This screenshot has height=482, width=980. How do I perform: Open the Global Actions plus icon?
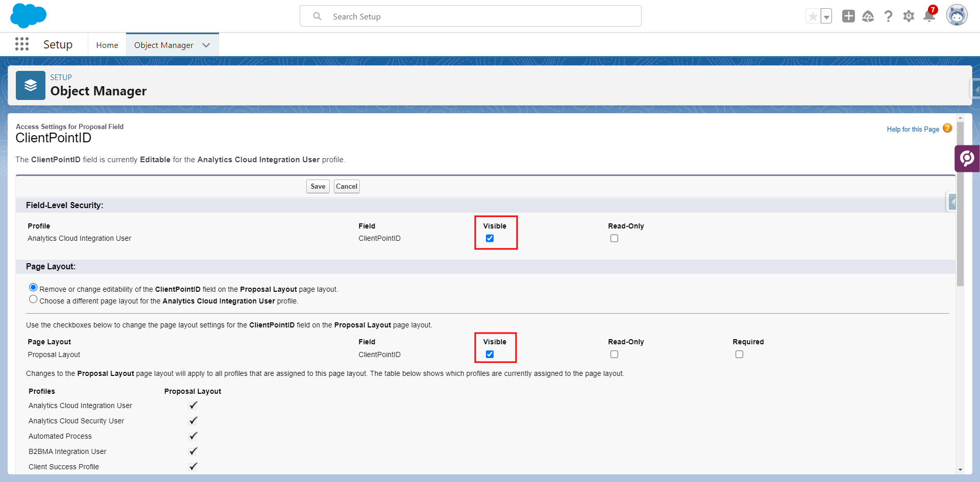(848, 16)
